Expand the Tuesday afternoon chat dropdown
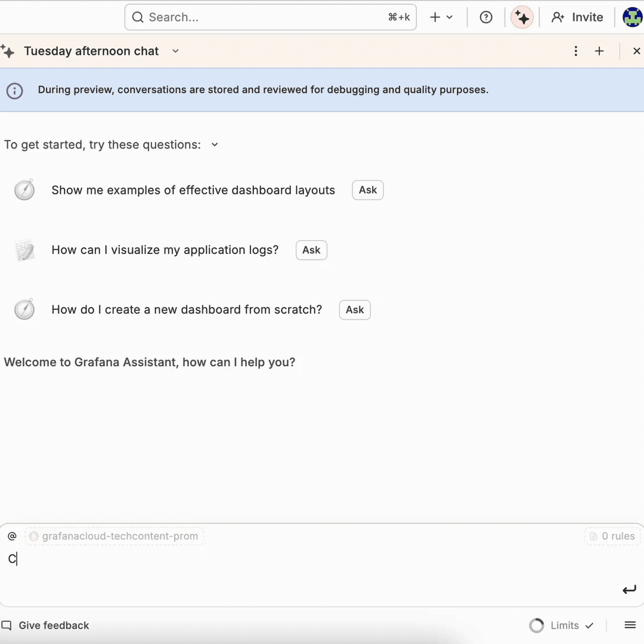This screenshot has width=644, height=644. coord(175,51)
